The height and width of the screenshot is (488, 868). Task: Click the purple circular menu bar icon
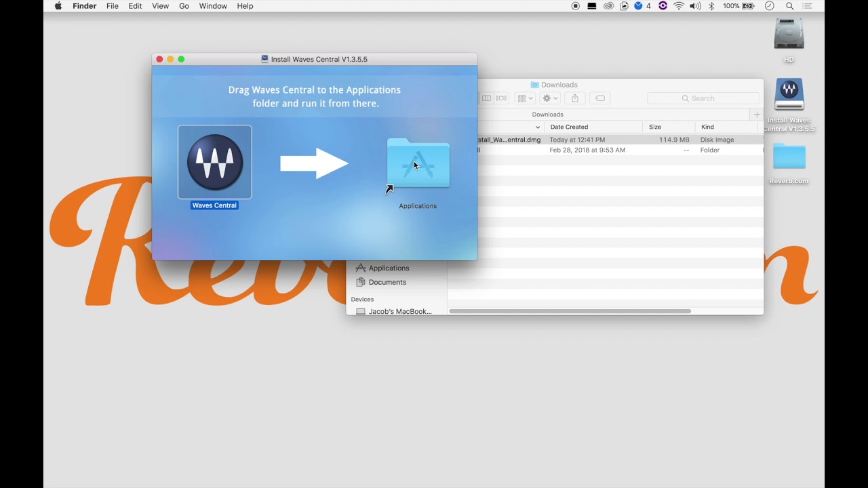tap(663, 6)
